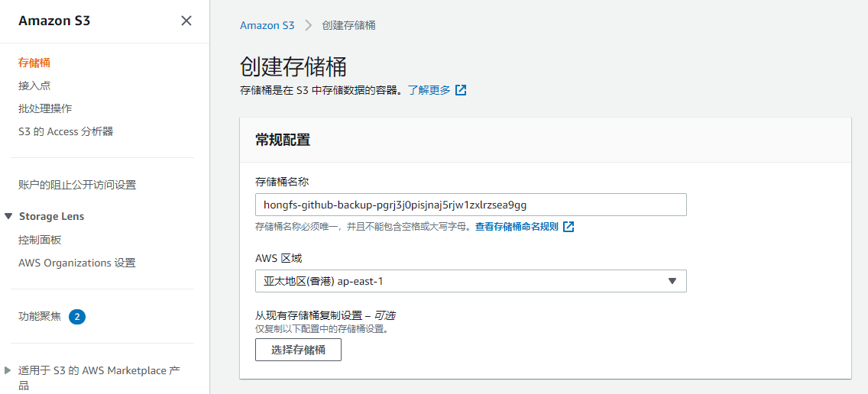Click the external link icon beside 了解更多
The height and width of the screenshot is (394, 868).
[461, 90]
